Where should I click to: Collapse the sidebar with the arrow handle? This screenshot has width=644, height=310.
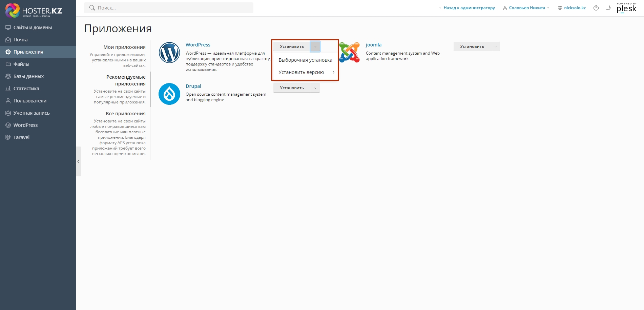(78, 161)
